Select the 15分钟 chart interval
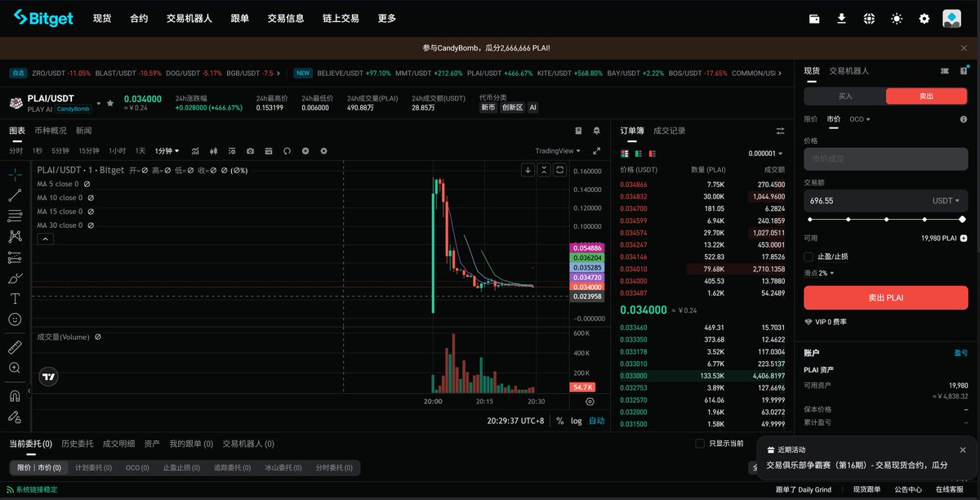 tap(89, 151)
